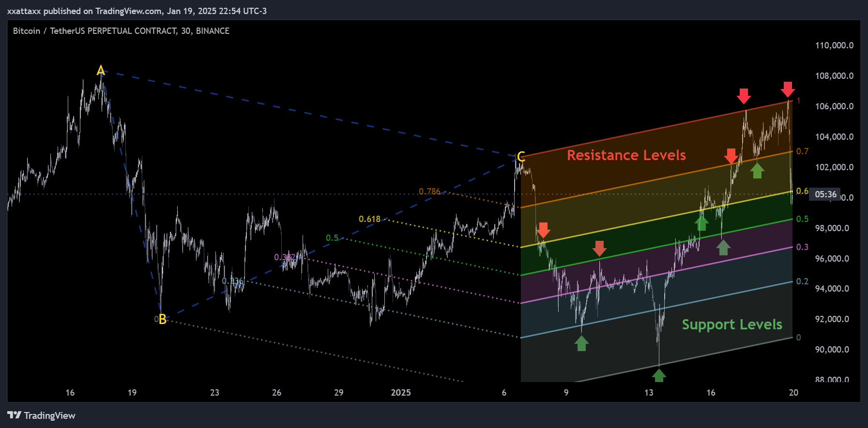Open the Bitcoin / TetherUS PERPETUAL CONTRACT title
The width and height of the screenshot is (868, 428).
pos(121,31)
